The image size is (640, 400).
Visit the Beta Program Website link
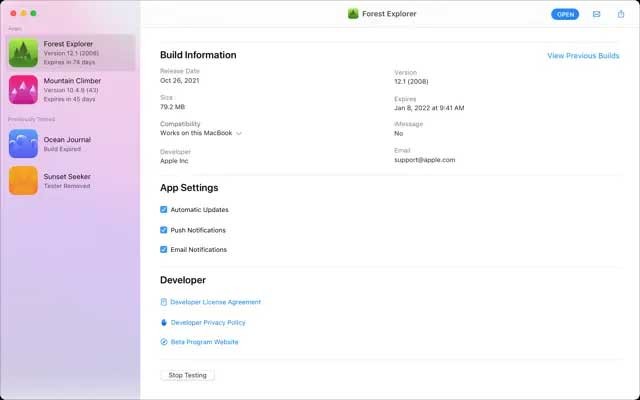click(204, 342)
